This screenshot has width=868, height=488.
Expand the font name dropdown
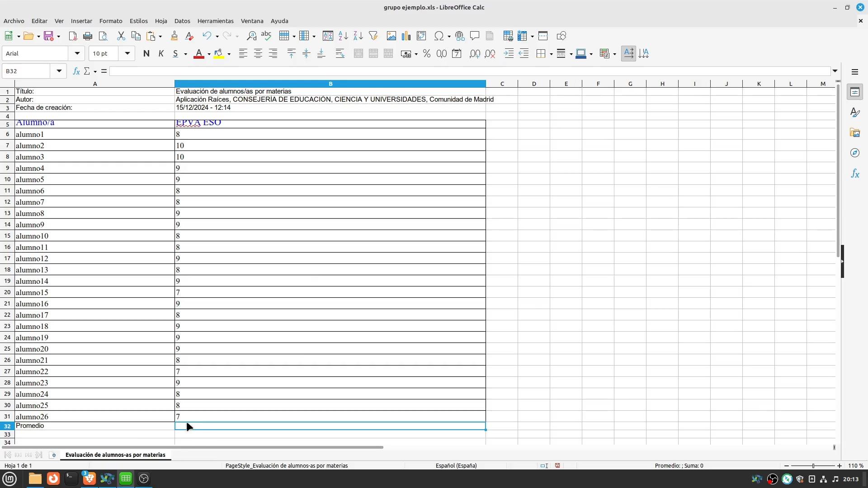(x=77, y=54)
